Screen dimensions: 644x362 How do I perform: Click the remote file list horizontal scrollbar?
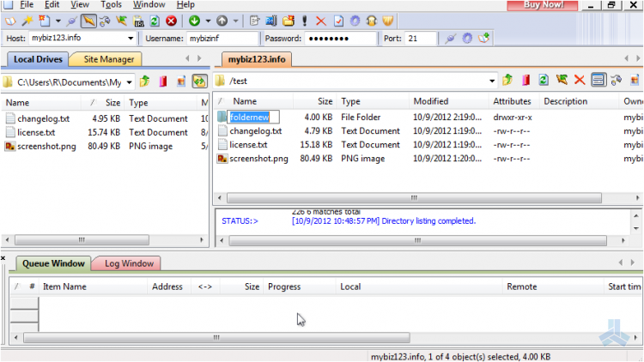tap(412, 196)
